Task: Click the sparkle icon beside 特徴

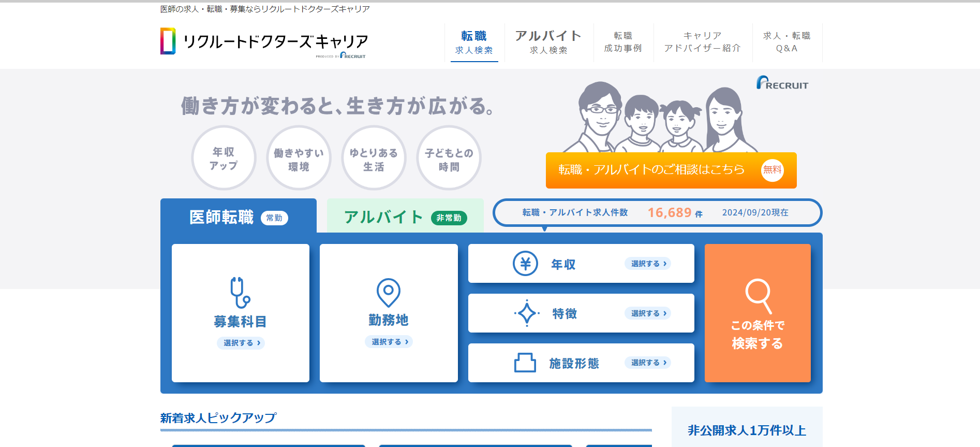Action: point(527,313)
